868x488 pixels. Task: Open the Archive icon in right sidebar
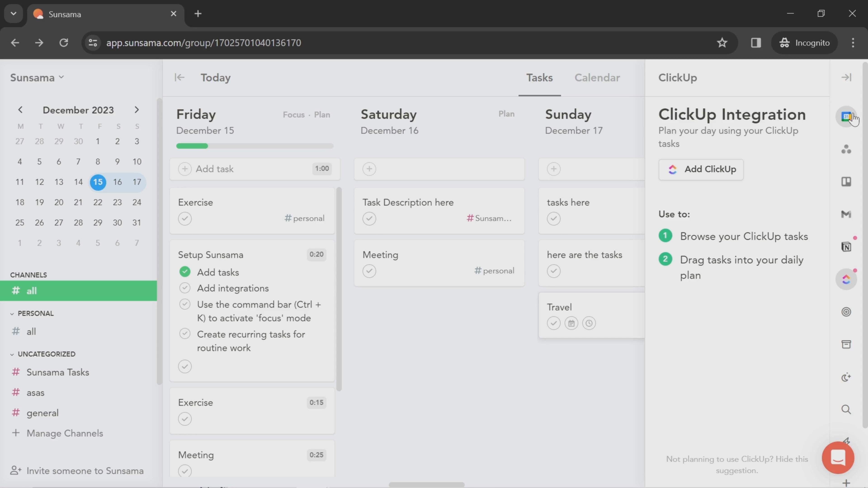(846, 344)
